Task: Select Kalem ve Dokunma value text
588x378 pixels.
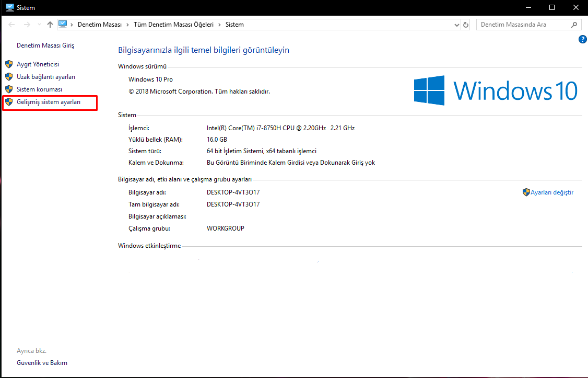Action: [x=291, y=163]
